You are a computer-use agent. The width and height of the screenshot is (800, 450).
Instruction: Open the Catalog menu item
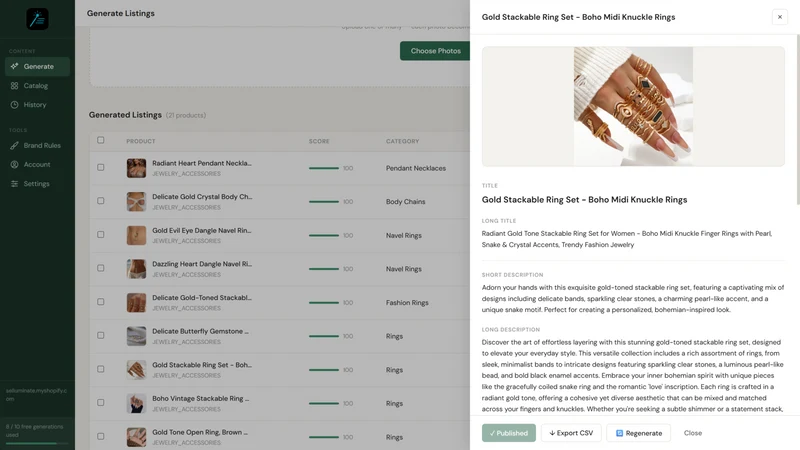(x=37, y=86)
